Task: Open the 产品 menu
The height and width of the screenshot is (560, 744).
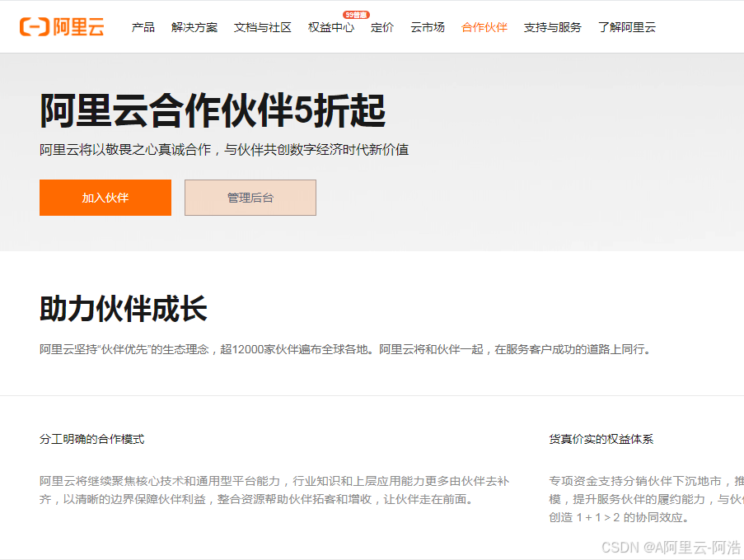Action: 143,27
